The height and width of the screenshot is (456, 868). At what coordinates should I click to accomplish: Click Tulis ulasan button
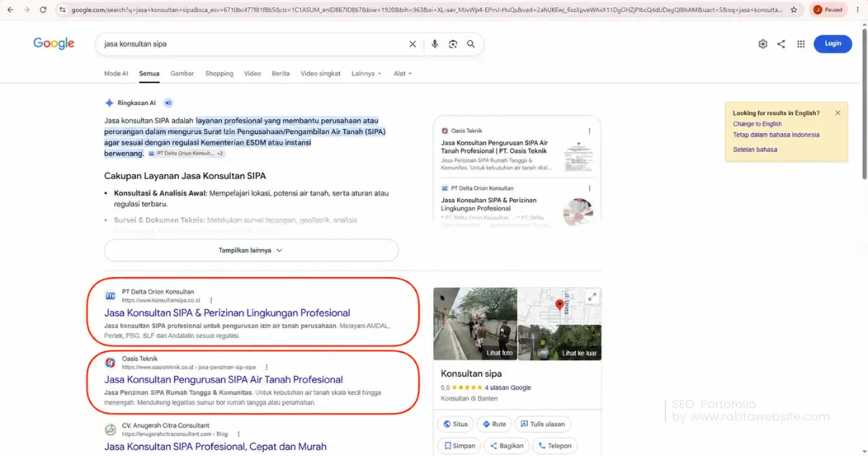(x=542, y=424)
